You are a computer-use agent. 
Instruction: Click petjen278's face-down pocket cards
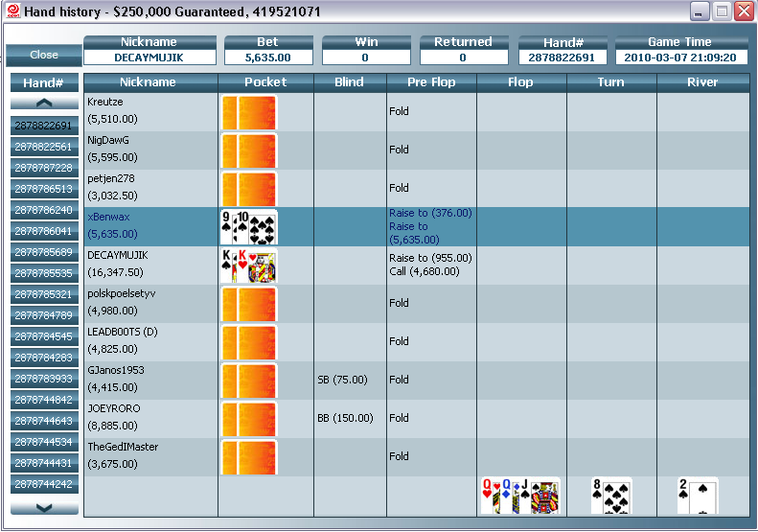(249, 189)
